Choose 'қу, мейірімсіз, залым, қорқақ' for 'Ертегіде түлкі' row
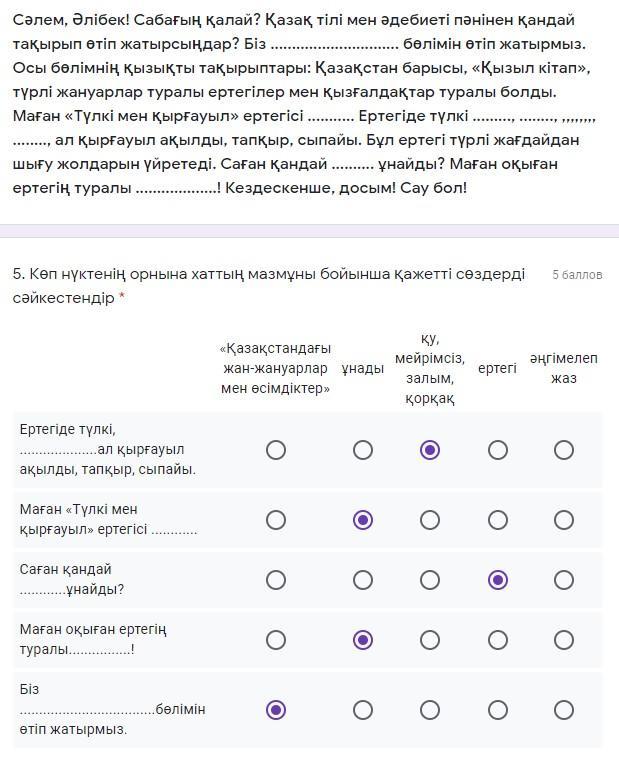Screen dimensions: 619x775 [430, 450]
